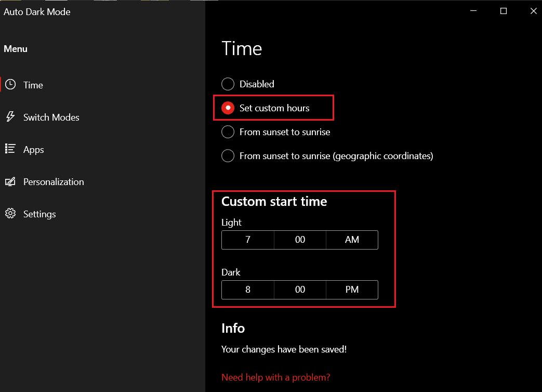This screenshot has height=392, width=542.
Task: Click the lightning icon next to Switch Modes
Action: coord(10,117)
